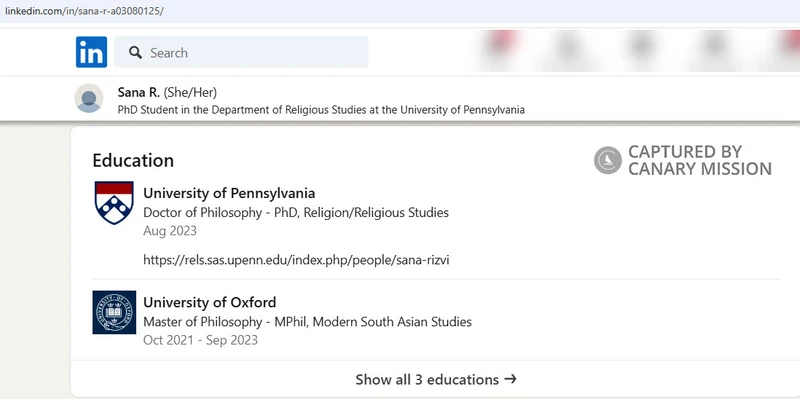Click the Master of Philosophy degree line
The image size is (800, 399).
[308, 322]
